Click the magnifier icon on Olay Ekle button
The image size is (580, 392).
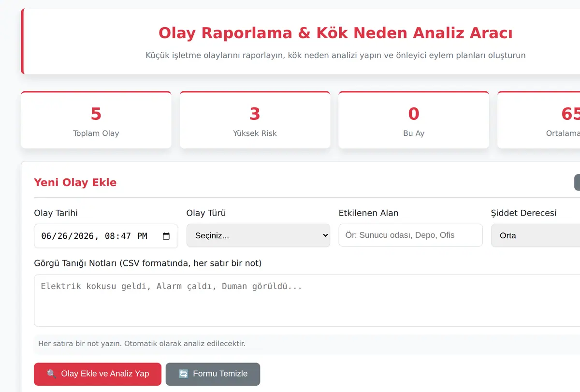click(x=51, y=374)
